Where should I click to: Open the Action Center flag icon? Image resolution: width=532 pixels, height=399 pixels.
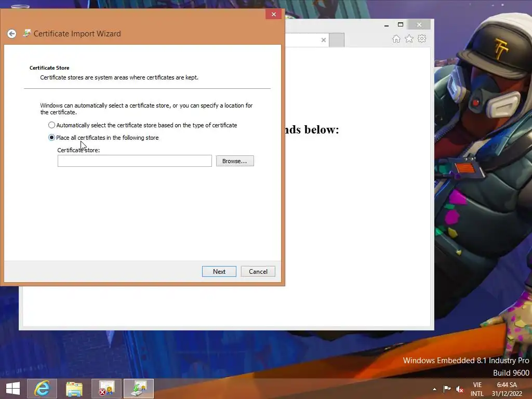447,389
